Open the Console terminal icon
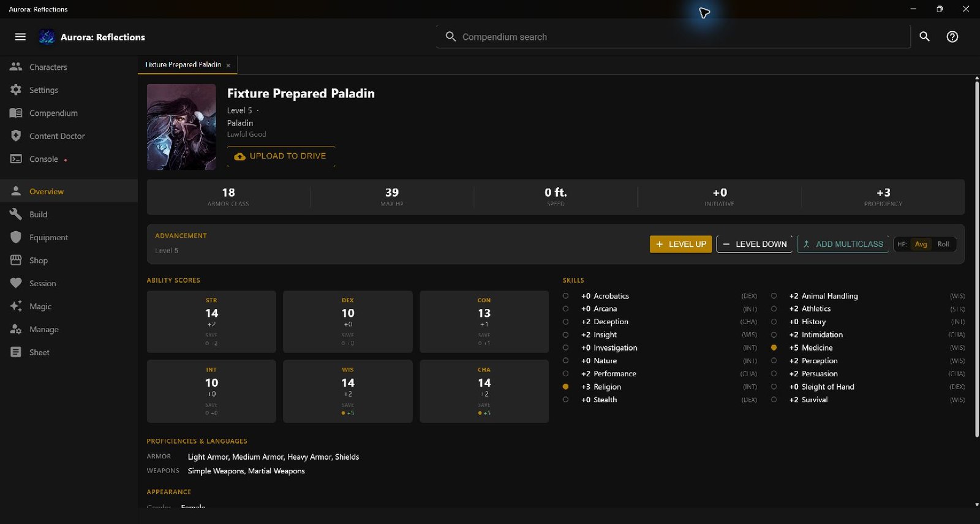Viewport: 980px width, 524px height. [16, 159]
